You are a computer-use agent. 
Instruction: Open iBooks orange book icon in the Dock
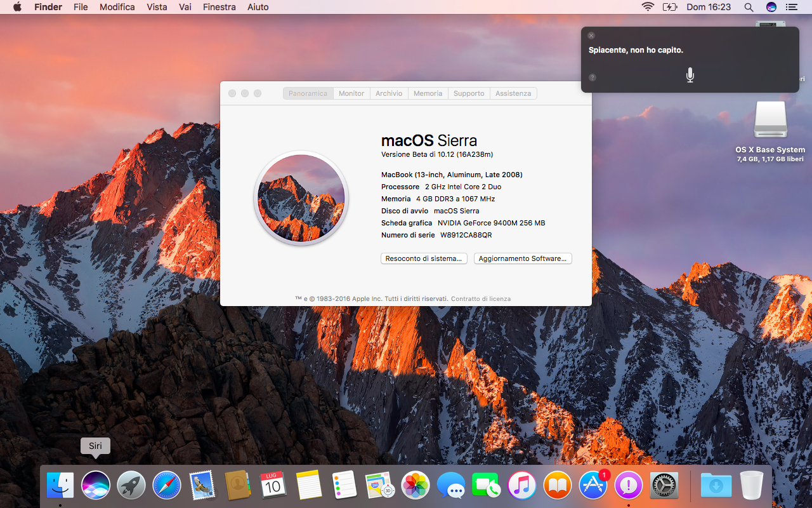(x=558, y=486)
